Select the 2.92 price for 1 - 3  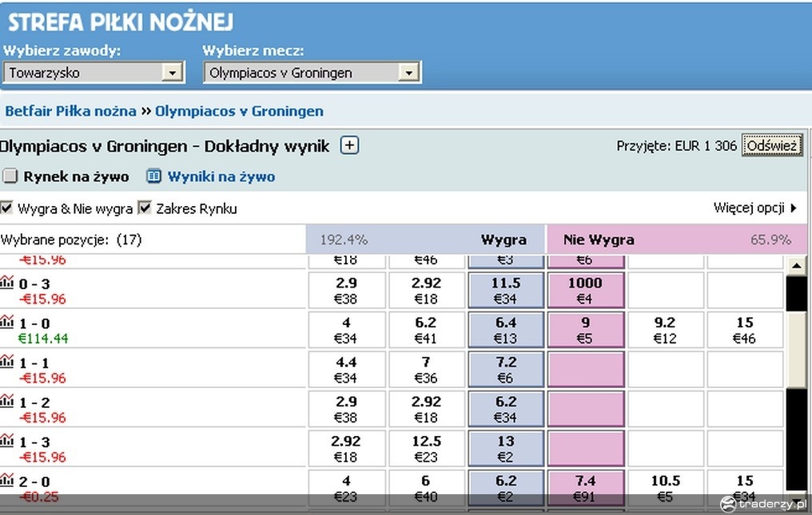tap(346, 448)
